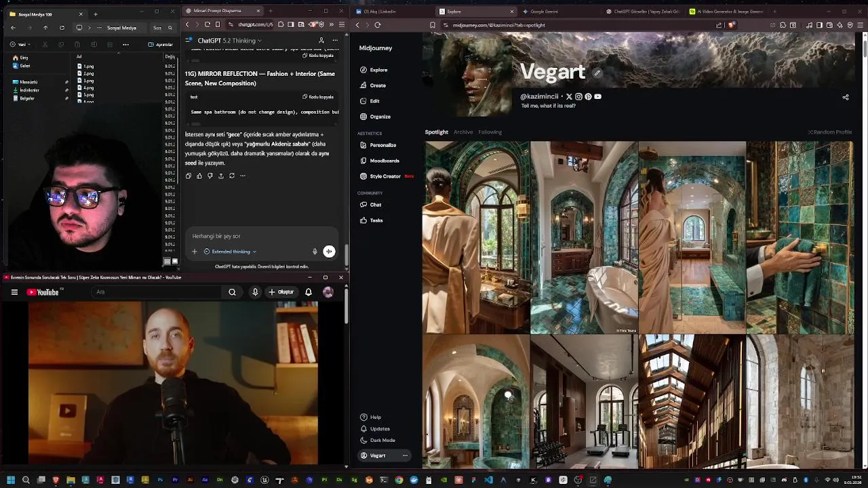Open ChatGPT 5.2 Thinking model dropdown
Viewport: 868px width, 488px height.
[x=229, y=41]
